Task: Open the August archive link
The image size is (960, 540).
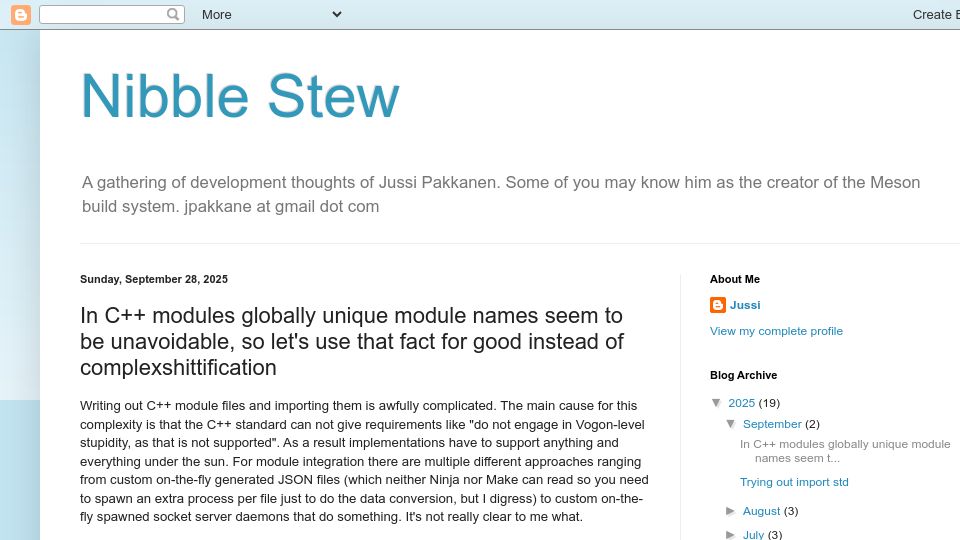Action: click(761, 511)
